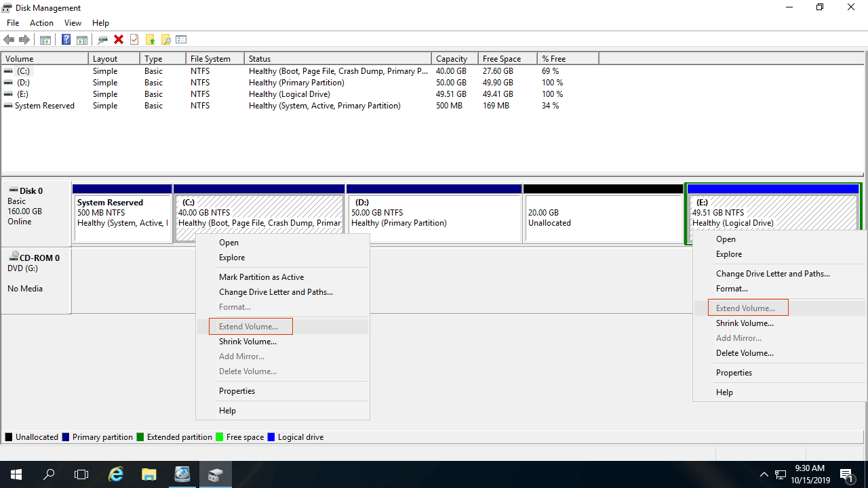Click the Forward arrow in the toolbar
868x488 pixels.
(x=24, y=40)
